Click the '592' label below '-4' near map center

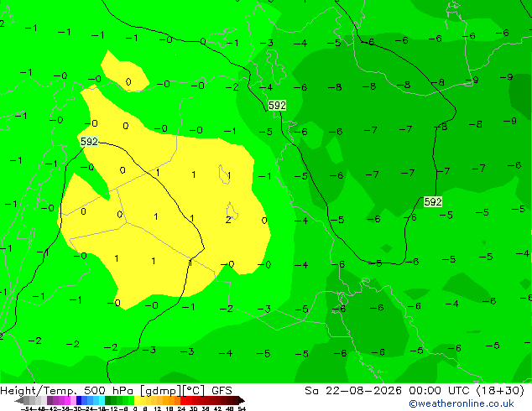coord(277,106)
